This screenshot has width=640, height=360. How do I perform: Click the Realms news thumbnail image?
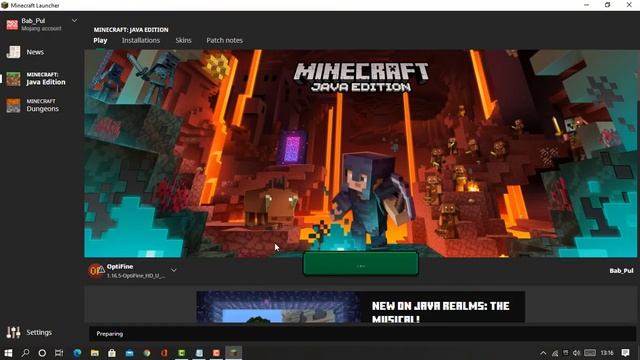pyautogui.click(x=278, y=307)
